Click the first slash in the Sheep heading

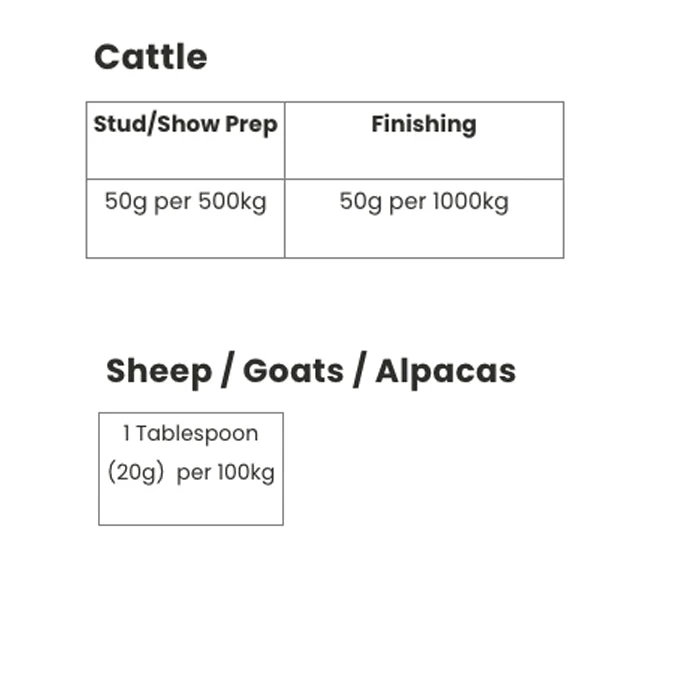(228, 371)
